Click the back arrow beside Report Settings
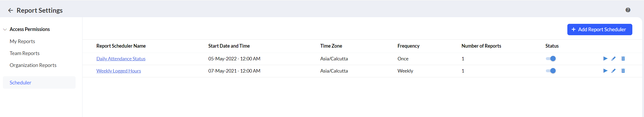 (11, 10)
